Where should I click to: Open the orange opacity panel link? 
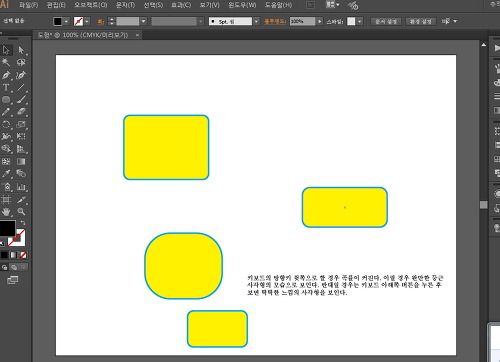coord(275,21)
